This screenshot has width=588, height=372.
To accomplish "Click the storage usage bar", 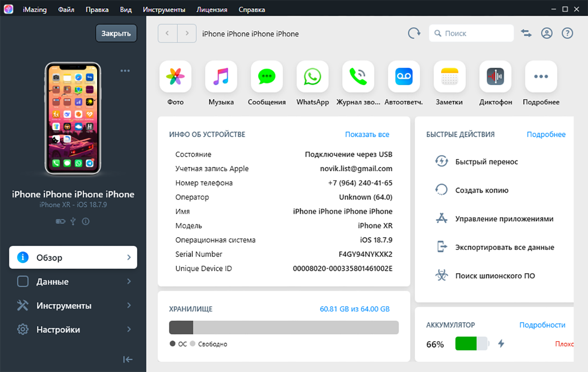I will tap(284, 327).
